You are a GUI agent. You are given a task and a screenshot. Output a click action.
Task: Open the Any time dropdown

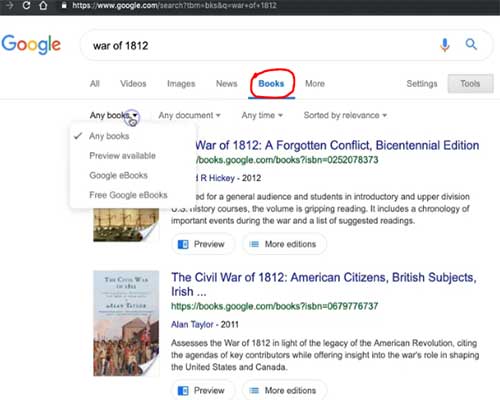[x=262, y=115]
